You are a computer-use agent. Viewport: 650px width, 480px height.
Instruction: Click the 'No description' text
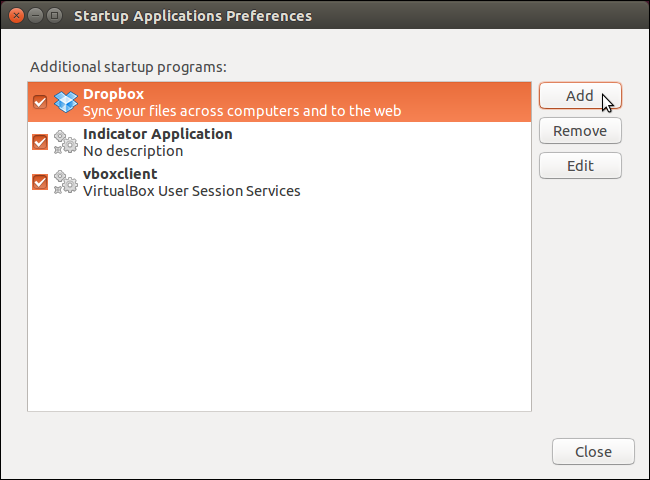(x=133, y=151)
